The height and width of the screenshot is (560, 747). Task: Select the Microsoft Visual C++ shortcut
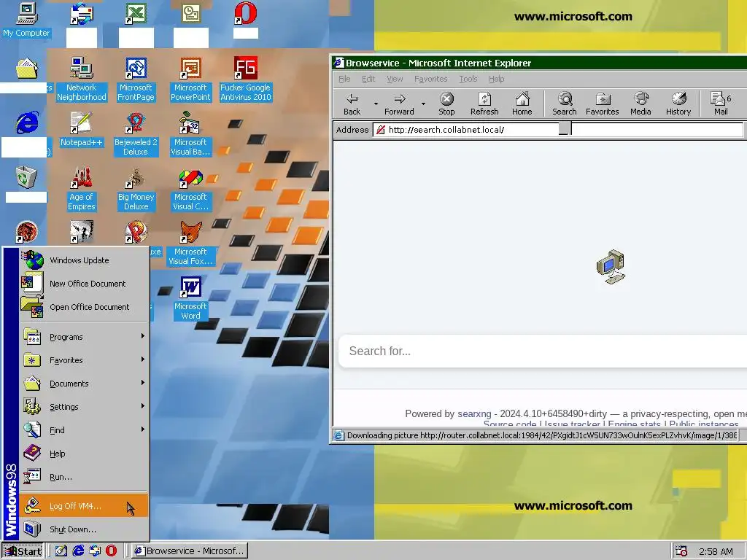(x=190, y=189)
